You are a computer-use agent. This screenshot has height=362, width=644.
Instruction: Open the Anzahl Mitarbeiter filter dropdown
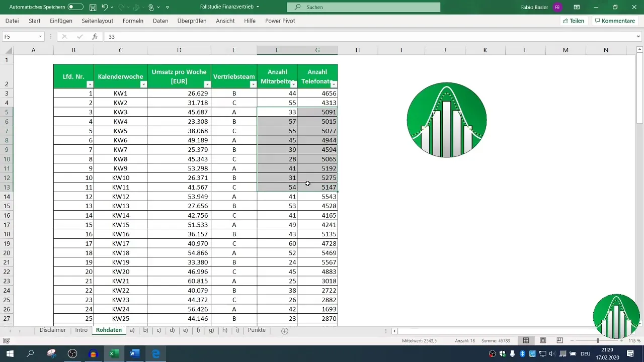coord(293,84)
